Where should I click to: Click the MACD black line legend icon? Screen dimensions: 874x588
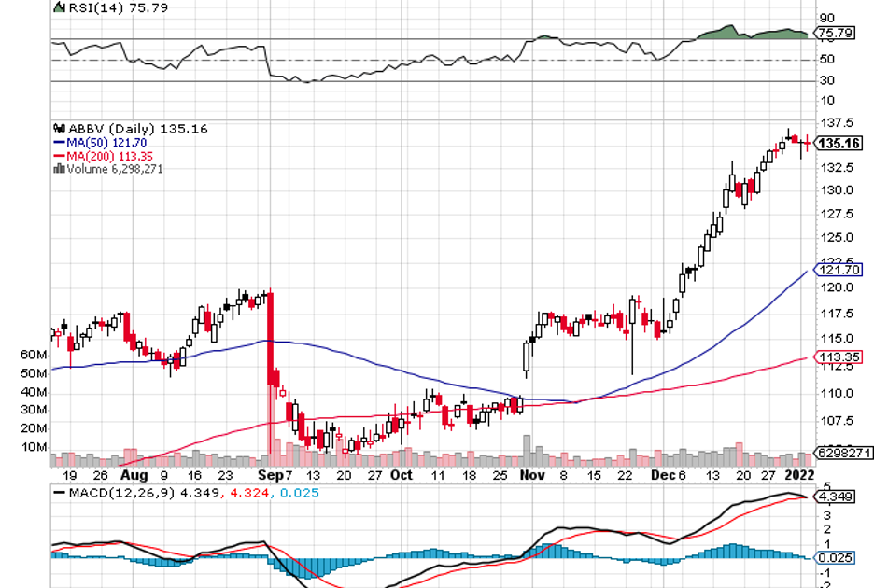tap(60, 491)
